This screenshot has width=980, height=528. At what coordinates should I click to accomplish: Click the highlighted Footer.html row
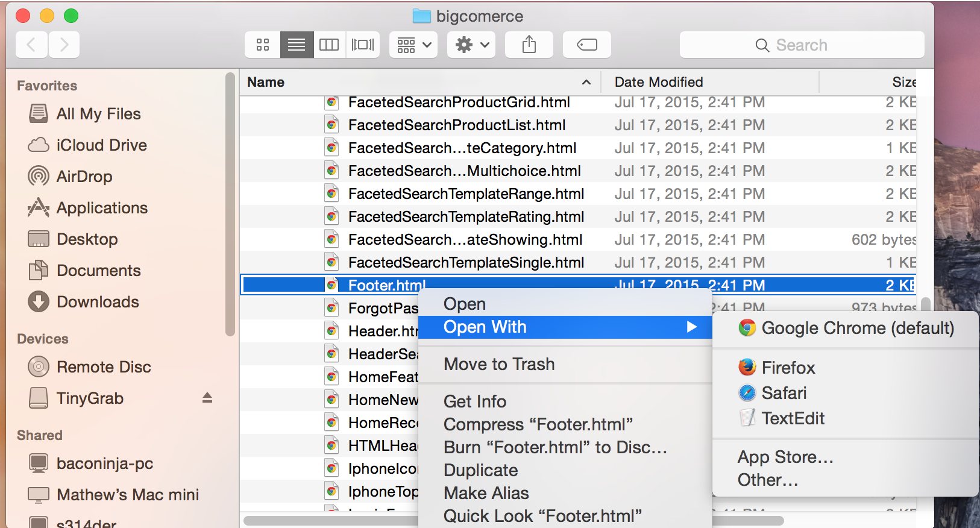579,285
